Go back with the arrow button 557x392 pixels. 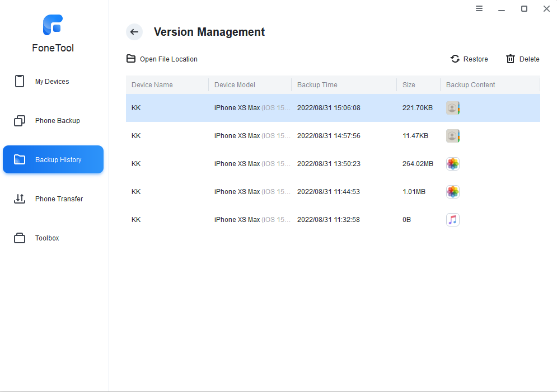[x=134, y=32]
